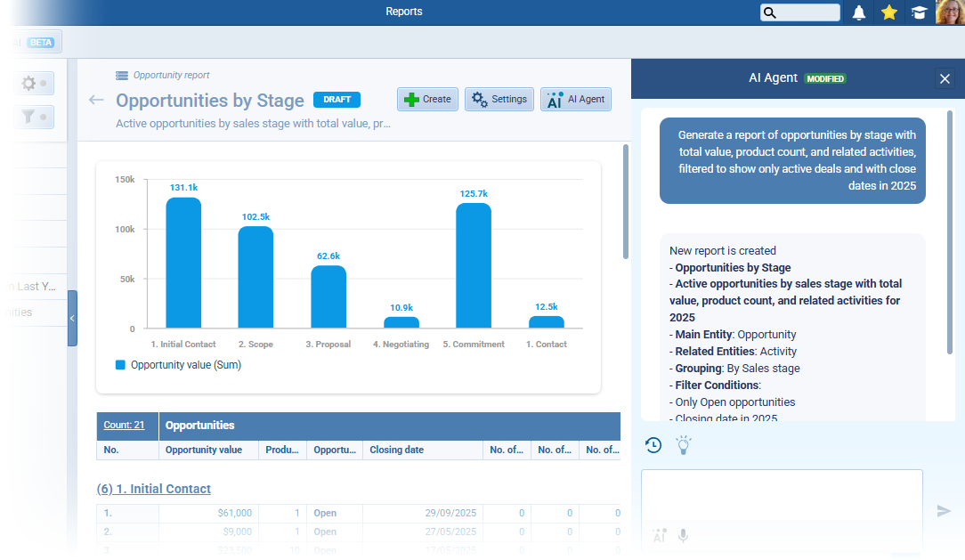Expand the 1. Initial Contact group
The height and width of the screenshot is (560, 965).
[154, 489]
